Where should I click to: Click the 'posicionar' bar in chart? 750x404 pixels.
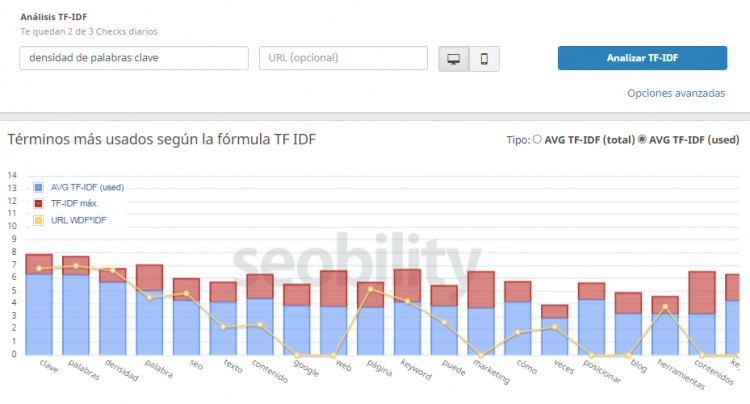click(591, 318)
